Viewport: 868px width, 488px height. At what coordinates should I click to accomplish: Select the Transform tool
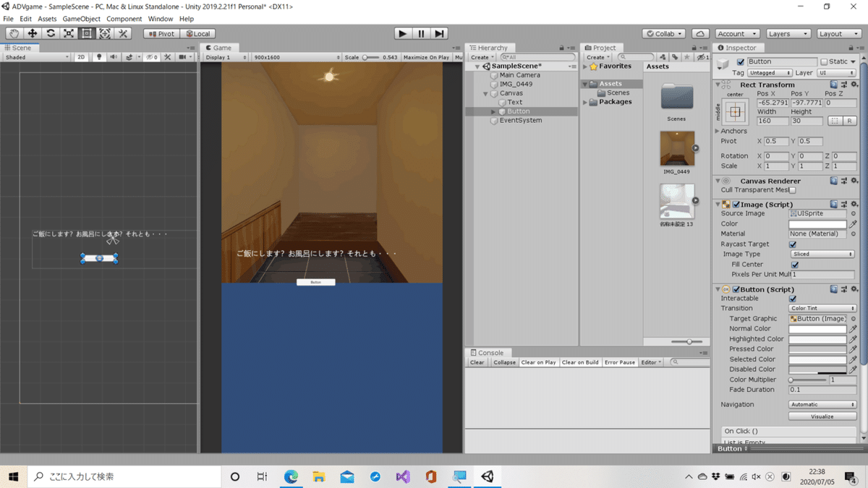pos(105,33)
